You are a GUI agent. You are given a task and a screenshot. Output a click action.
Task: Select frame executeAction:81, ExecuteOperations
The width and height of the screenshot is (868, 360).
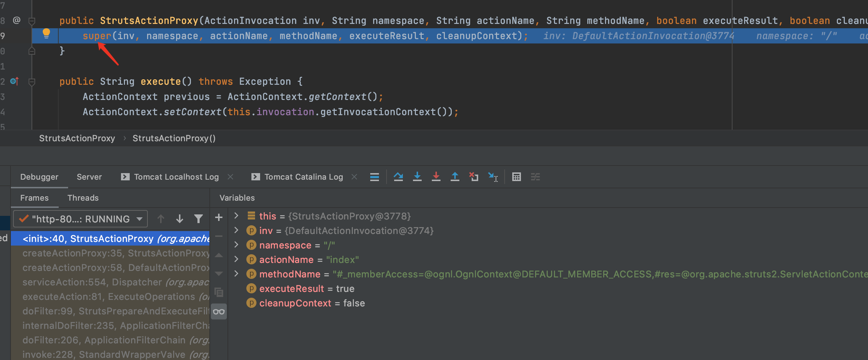110,297
